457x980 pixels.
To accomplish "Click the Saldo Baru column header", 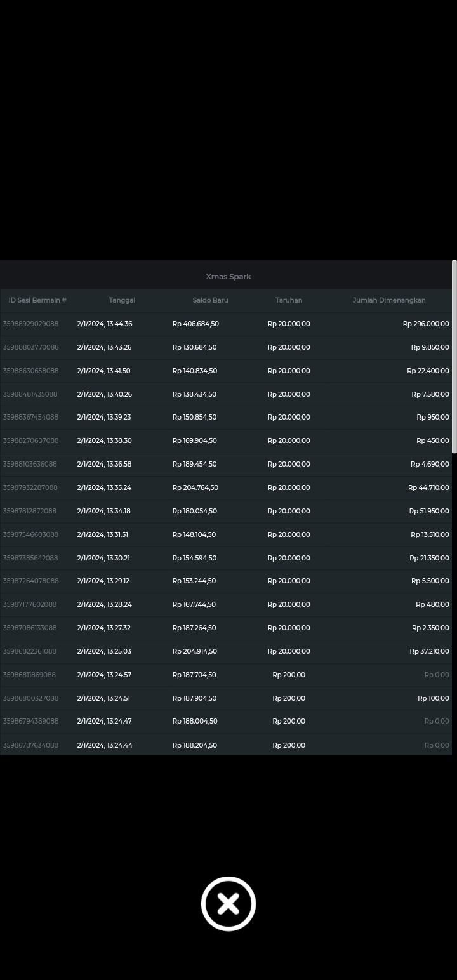I will point(210,300).
